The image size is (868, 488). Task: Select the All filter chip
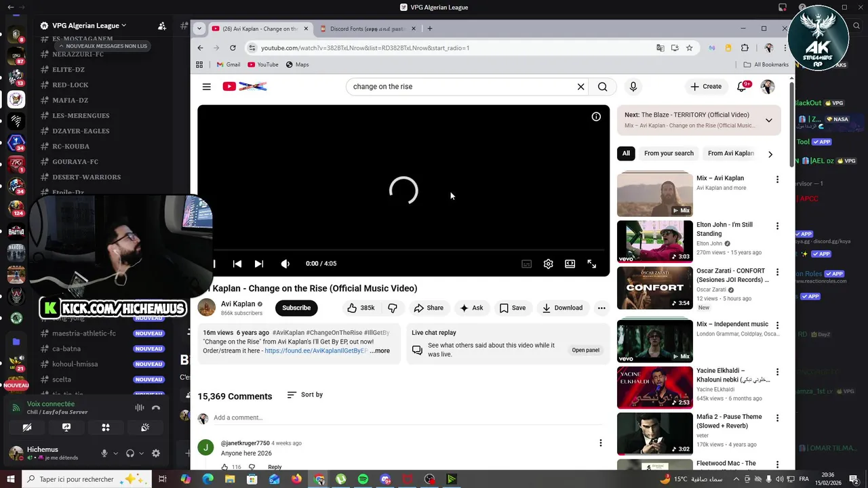coord(626,153)
